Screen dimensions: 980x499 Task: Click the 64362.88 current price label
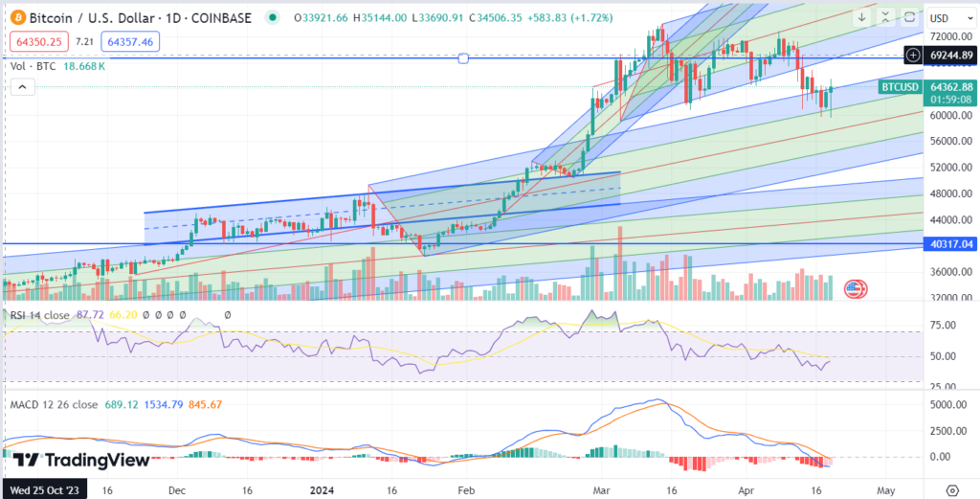pyautogui.click(x=950, y=87)
